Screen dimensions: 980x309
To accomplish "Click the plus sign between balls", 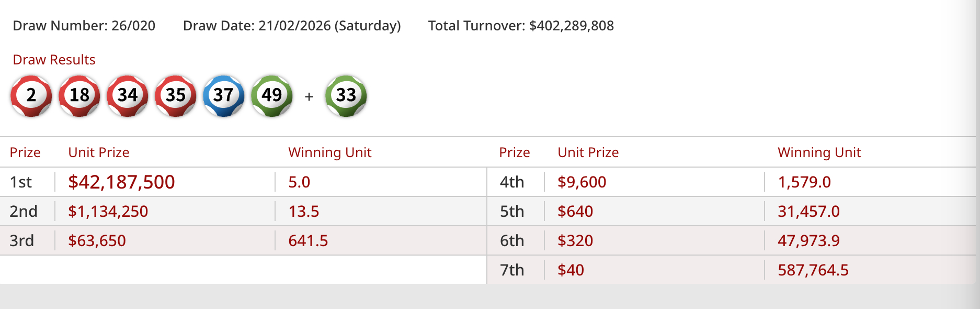I will (x=309, y=97).
